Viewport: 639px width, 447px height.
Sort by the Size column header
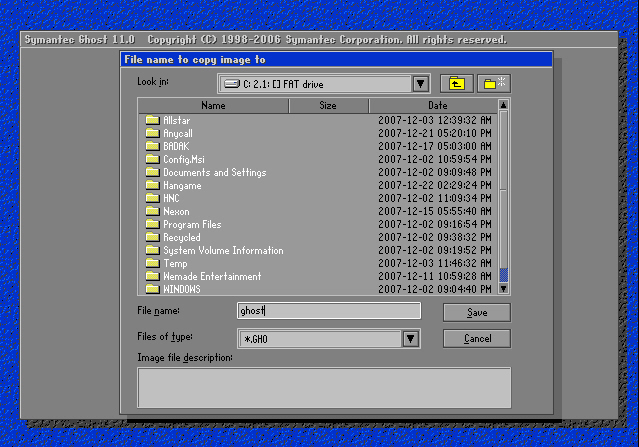(328, 106)
